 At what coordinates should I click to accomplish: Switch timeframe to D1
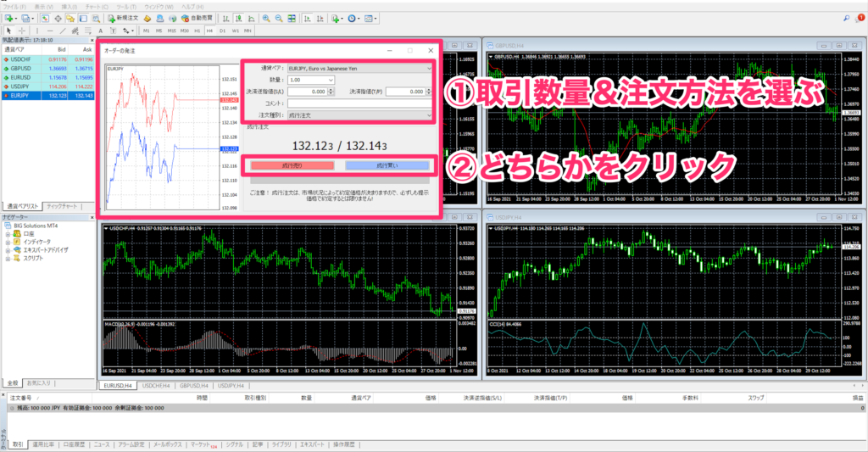[x=223, y=31]
